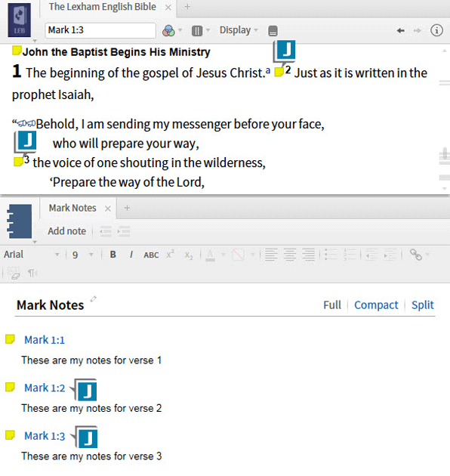Click the yellow note marker at verse 3

click(18, 162)
